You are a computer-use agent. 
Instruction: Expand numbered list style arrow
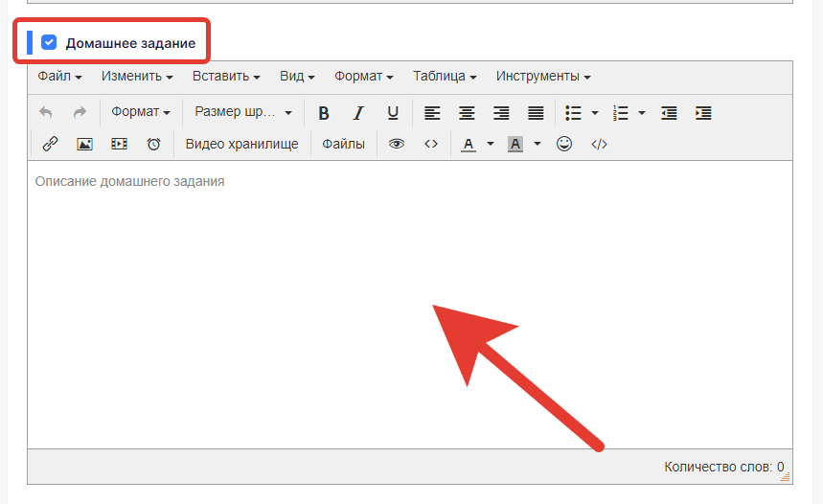coord(641,113)
